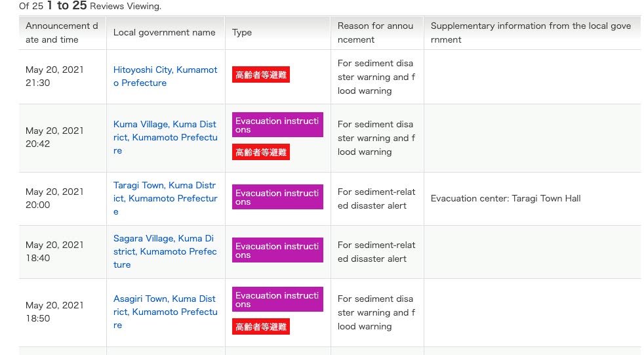
Task: Follow the Taragi Town, Kuma District link
Action: click(165, 198)
